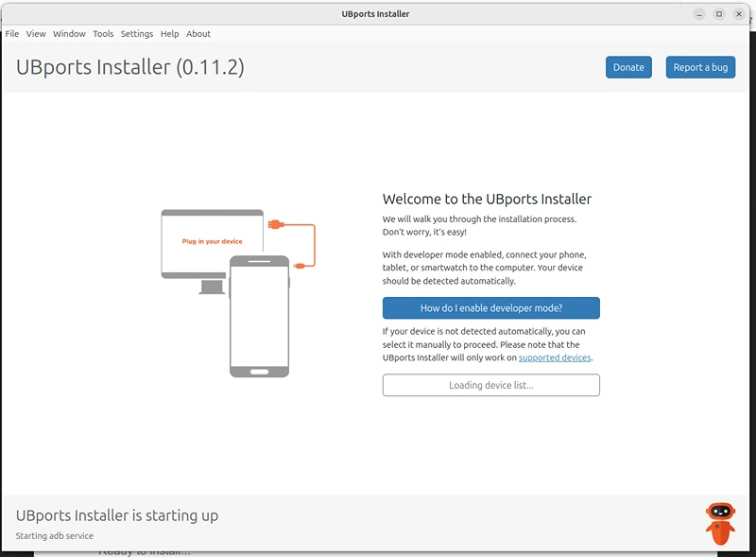Open the Tools menu
This screenshot has height=557, width=756.
103,34
